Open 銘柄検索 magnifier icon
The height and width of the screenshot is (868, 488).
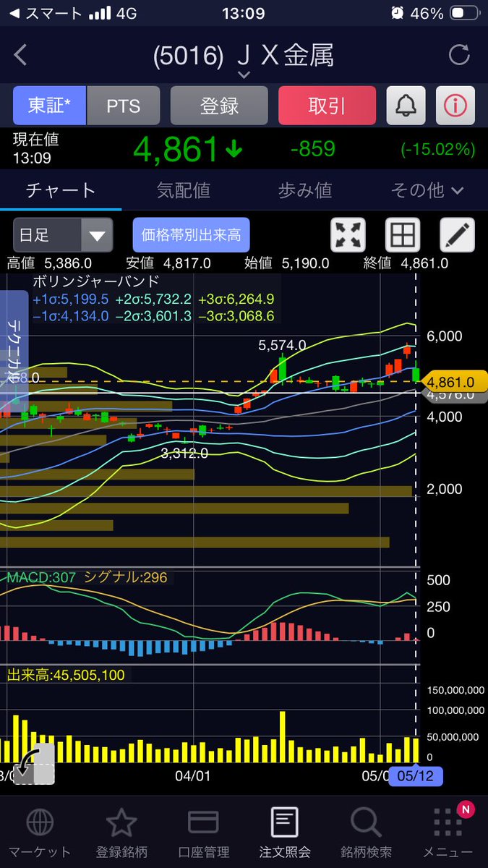tap(366, 822)
